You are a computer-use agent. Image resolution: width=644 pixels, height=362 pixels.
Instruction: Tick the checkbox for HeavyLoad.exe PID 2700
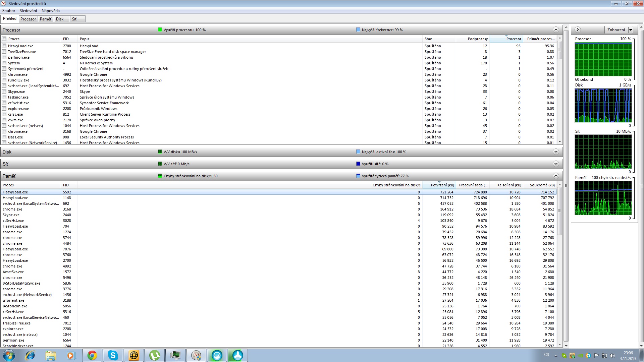(x=4, y=46)
